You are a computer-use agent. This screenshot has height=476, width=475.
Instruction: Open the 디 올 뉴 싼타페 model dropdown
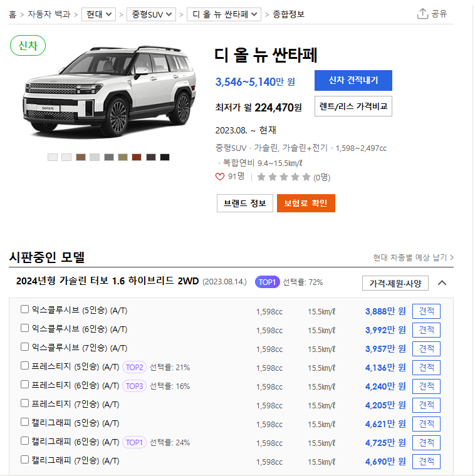(x=224, y=14)
